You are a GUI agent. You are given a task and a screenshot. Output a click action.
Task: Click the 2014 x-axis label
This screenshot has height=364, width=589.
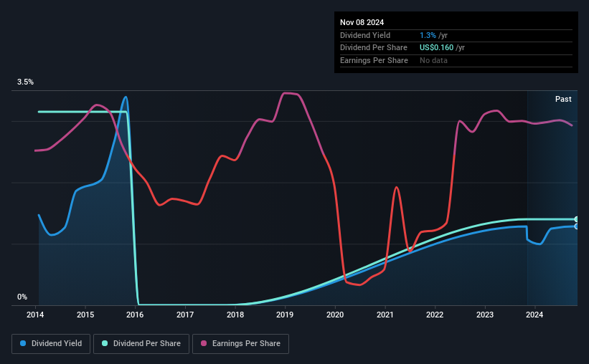coord(35,315)
